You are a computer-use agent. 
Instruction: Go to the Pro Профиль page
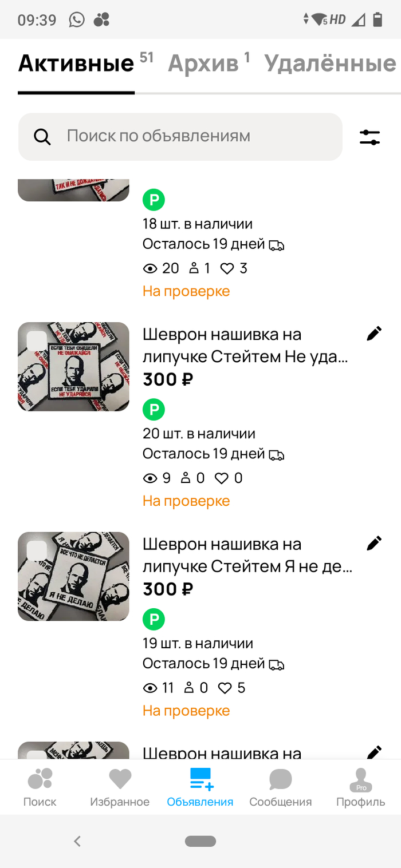(x=360, y=787)
